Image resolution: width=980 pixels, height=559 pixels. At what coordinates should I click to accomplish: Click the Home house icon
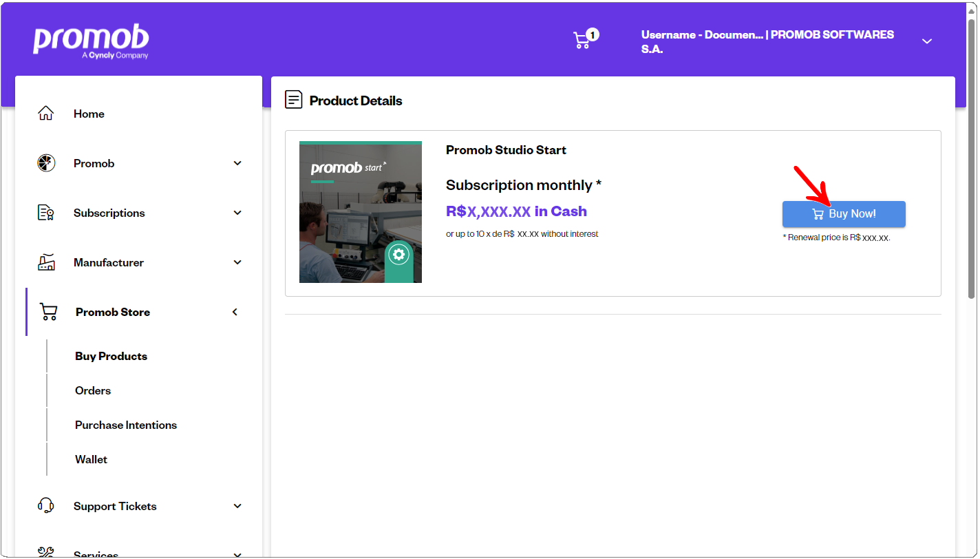(x=45, y=114)
